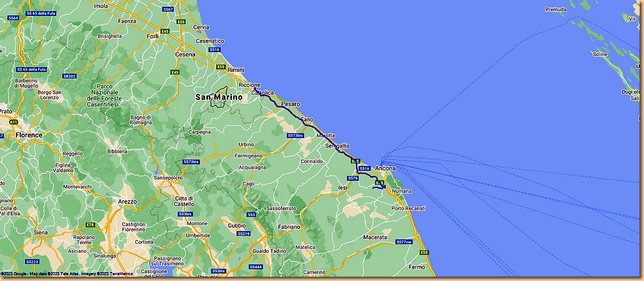Select the Fabriano label
Screen dimensions: 644x281
[x=289, y=227]
